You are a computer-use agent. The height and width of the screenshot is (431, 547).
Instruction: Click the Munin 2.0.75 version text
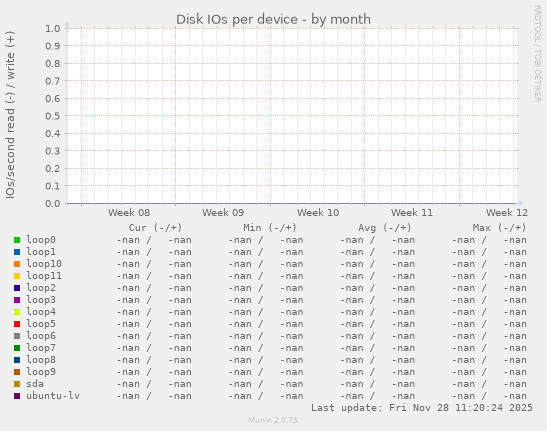pos(273,420)
